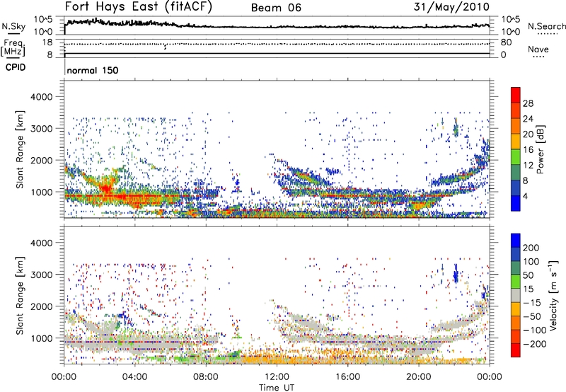This screenshot has height=392, width=566.
Task: Select the 'Power [dB]' colorbar label
Action: point(541,149)
